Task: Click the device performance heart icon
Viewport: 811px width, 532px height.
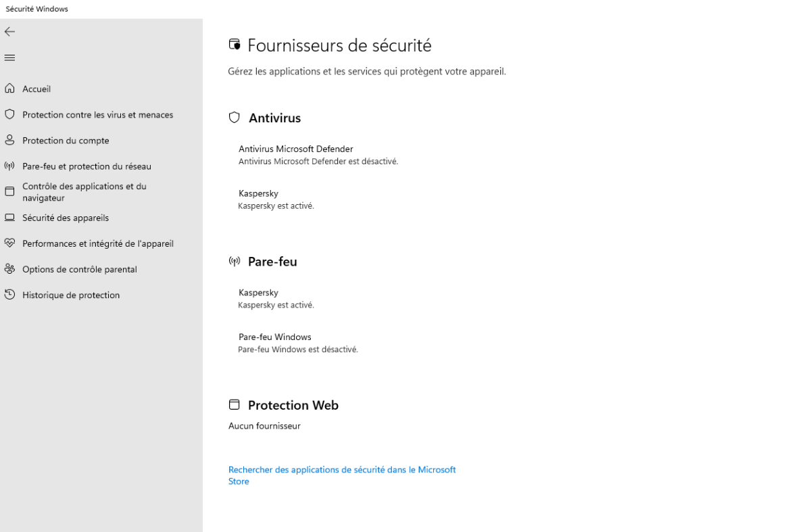Action: click(9, 243)
